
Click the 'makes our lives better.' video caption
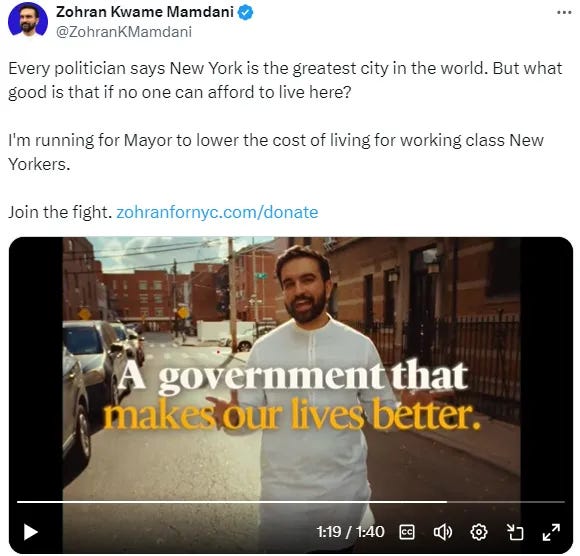291,414
